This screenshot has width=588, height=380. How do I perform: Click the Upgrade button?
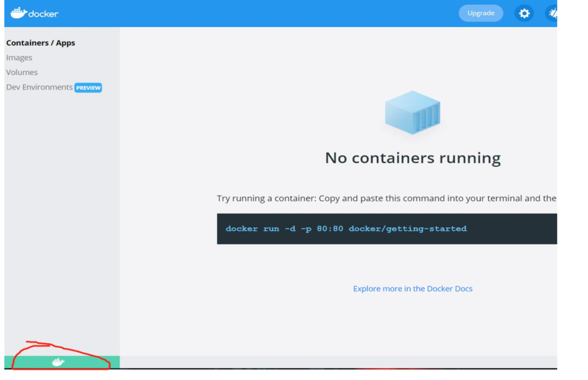[481, 13]
